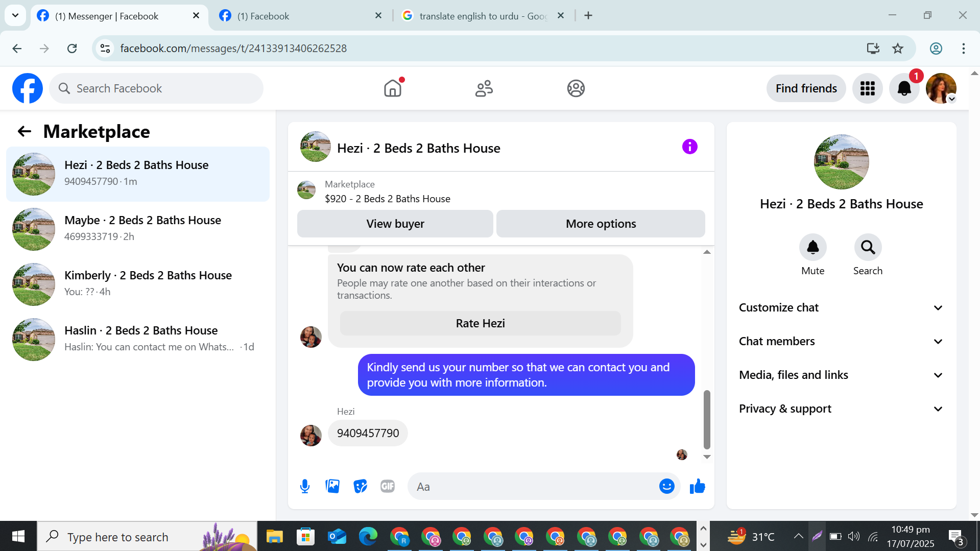Click the browser address bar URL

233,49
